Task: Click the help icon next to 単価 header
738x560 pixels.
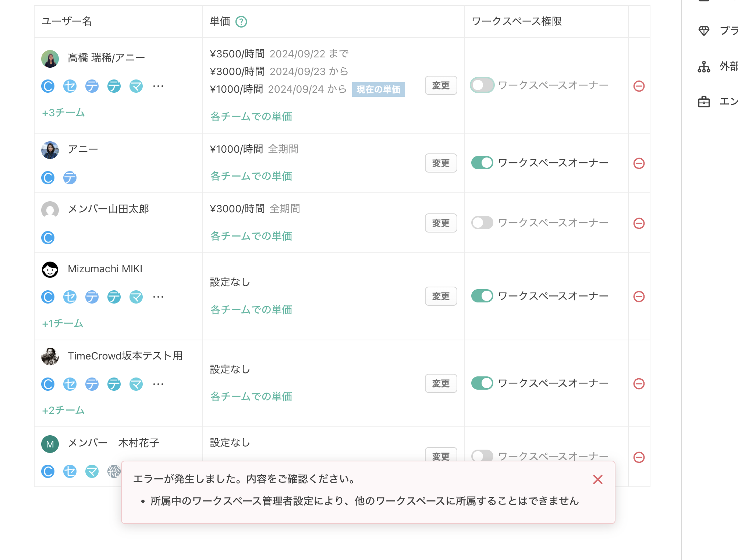Action: [x=241, y=22]
